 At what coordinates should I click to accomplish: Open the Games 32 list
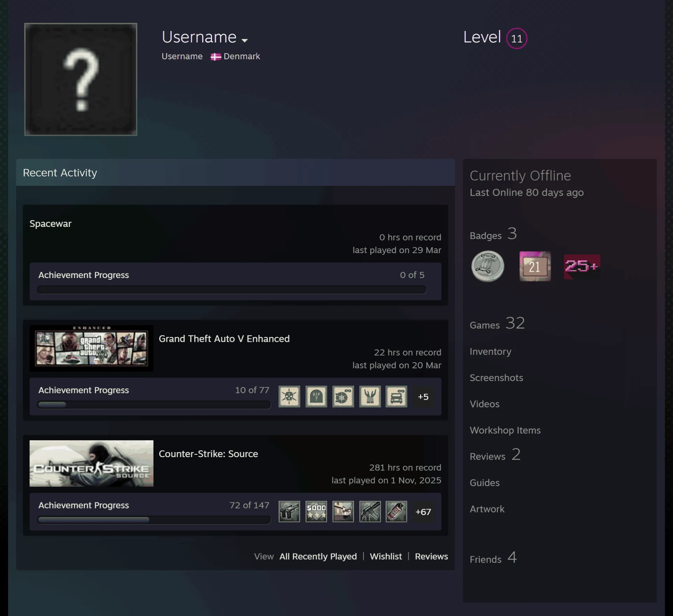[497, 323]
